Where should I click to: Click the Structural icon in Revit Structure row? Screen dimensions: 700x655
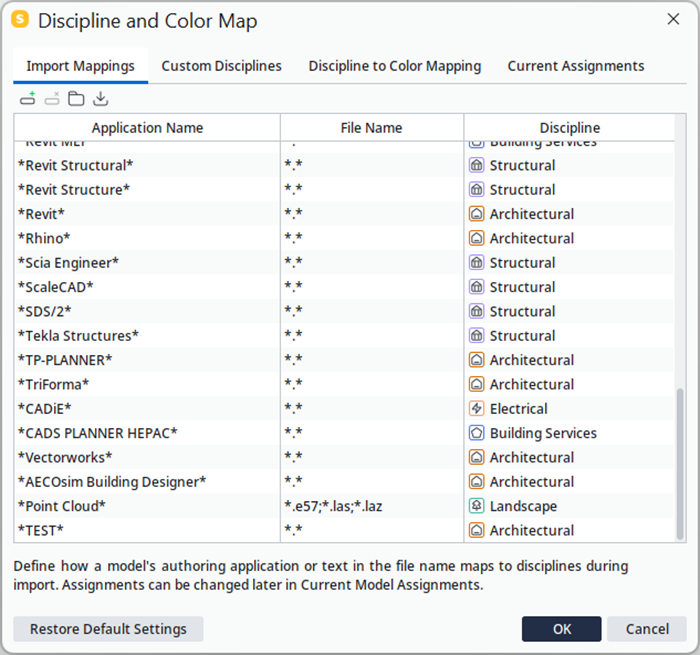point(476,190)
